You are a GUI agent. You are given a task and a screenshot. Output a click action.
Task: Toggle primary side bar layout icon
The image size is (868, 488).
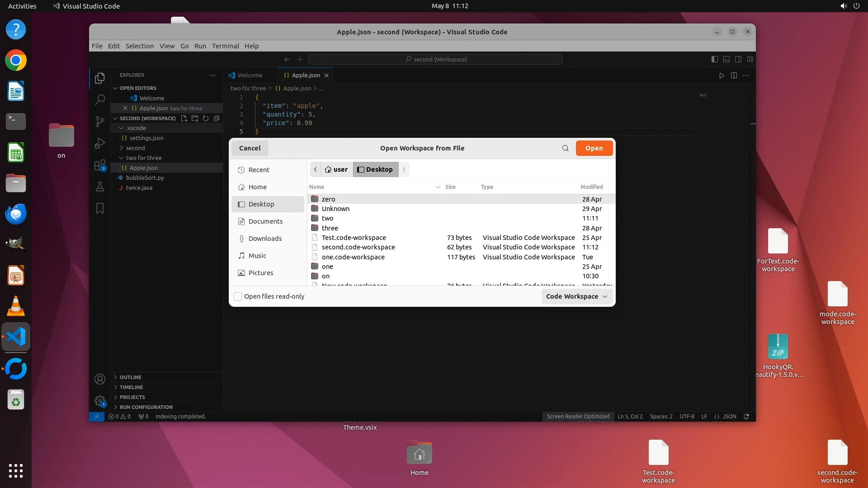714,59
